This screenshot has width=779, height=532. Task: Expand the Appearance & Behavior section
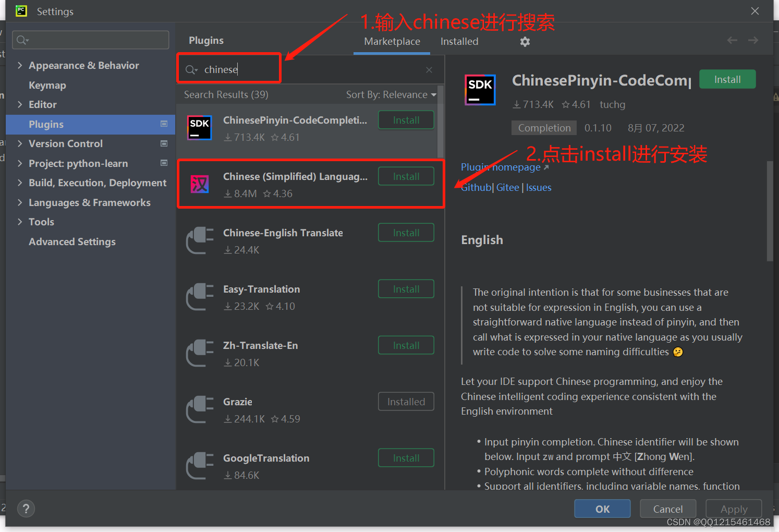click(x=20, y=65)
